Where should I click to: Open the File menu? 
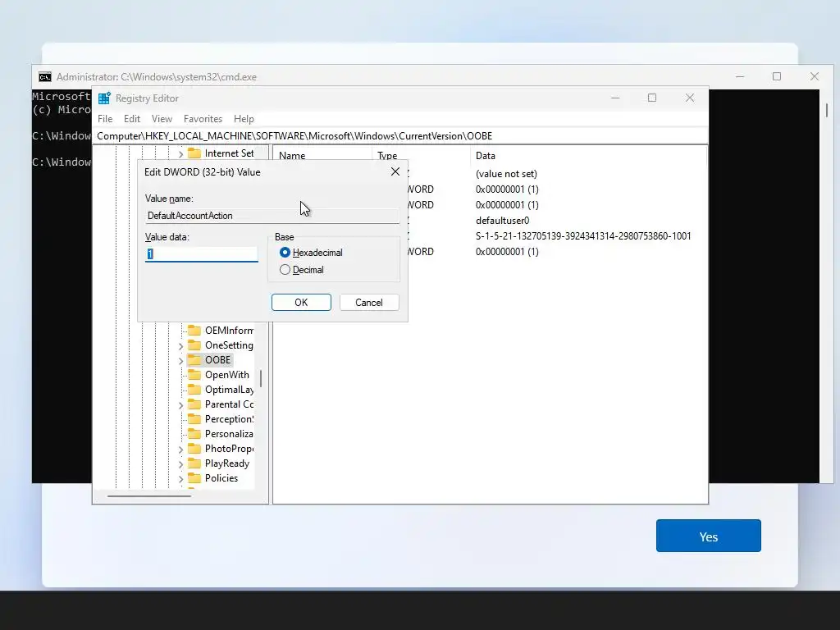point(105,119)
